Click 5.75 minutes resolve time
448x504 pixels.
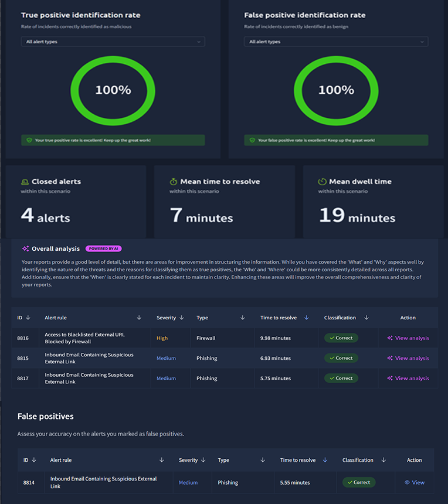pyautogui.click(x=276, y=379)
